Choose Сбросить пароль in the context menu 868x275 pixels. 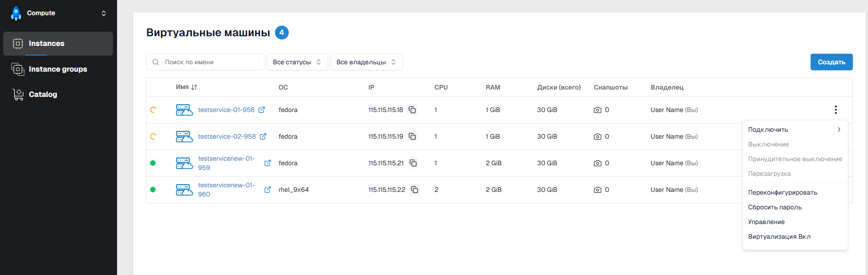[x=775, y=207]
